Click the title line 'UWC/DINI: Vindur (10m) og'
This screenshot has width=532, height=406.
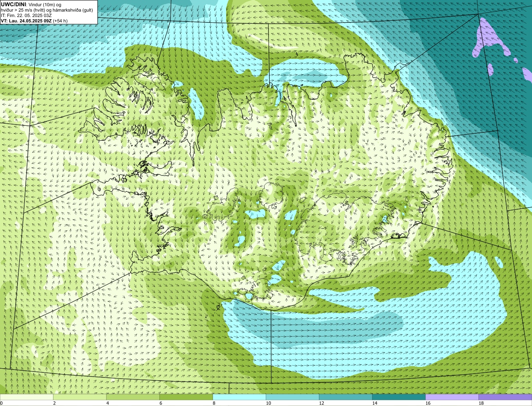[x=31, y=5]
